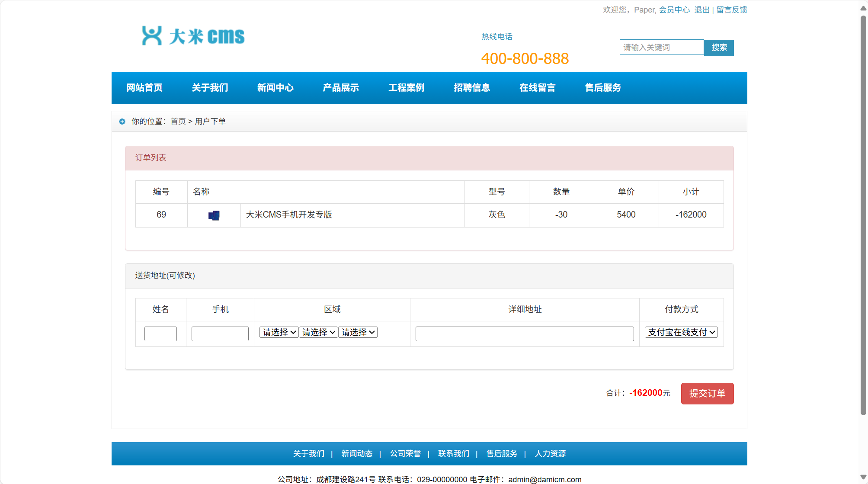868x484 pixels.
Task: Focus the keyword search input field
Action: [x=661, y=47]
